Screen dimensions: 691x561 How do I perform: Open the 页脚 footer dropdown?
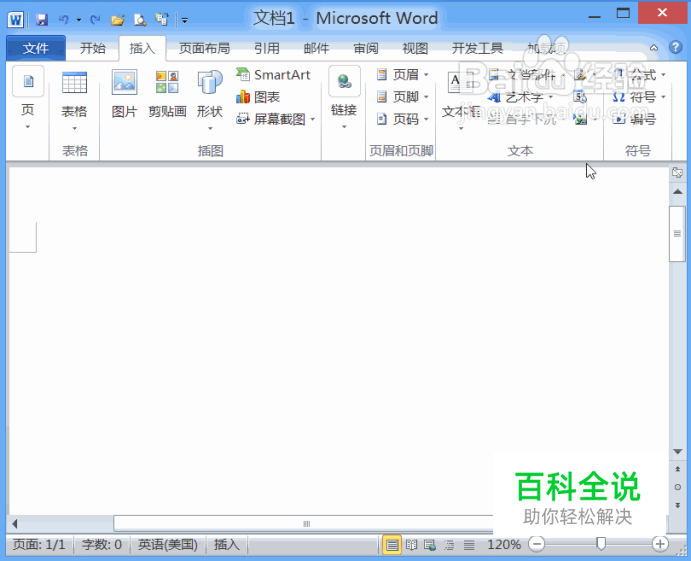coord(402,97)
